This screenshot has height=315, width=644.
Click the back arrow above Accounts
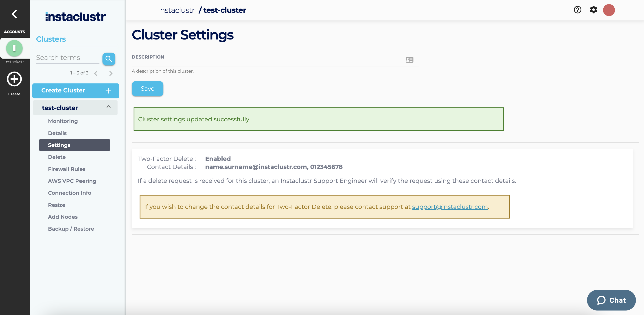coord(14,14)
